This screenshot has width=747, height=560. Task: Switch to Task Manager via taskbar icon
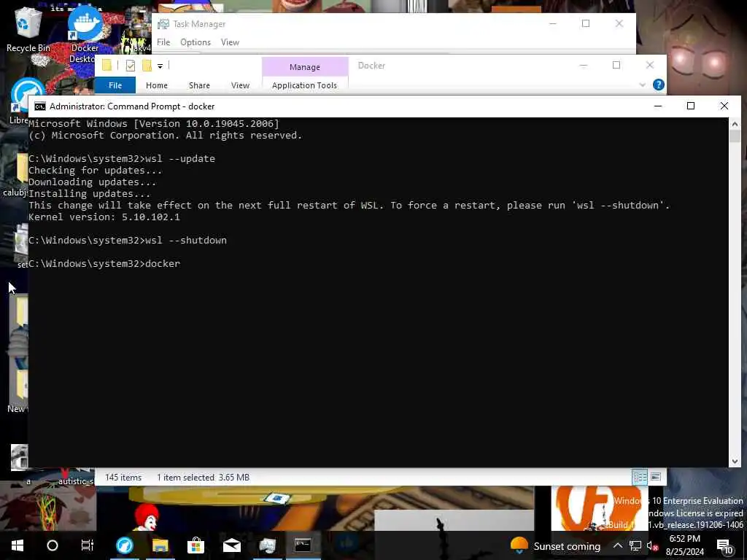pos(267,545)
